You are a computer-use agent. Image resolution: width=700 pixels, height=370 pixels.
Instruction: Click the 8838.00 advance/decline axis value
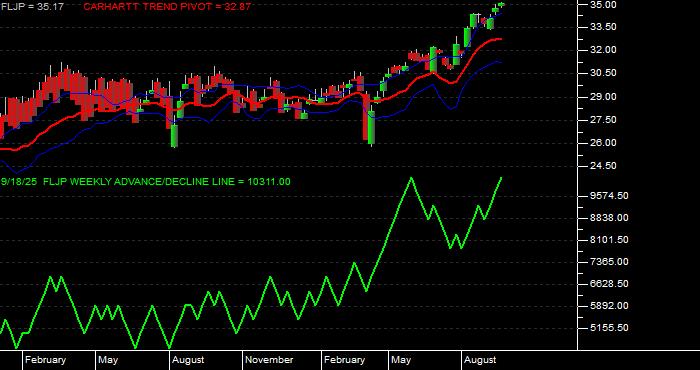pyautogui.click(x=609, y=218)
